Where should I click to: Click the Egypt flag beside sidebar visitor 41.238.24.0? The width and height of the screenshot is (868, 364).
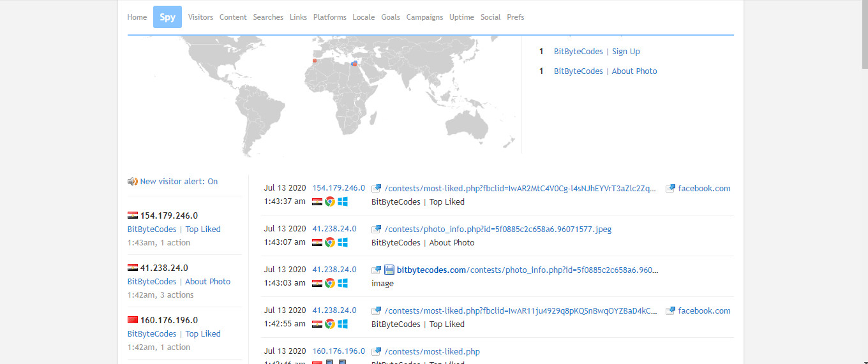point(133,268)
